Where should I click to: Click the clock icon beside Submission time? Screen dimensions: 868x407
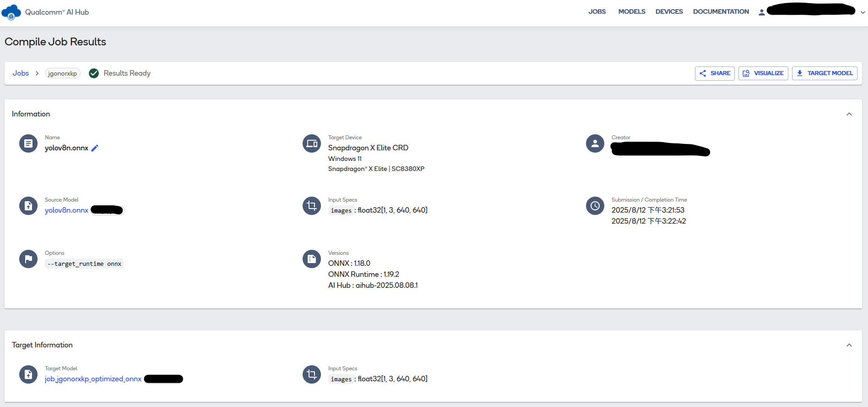595,206
